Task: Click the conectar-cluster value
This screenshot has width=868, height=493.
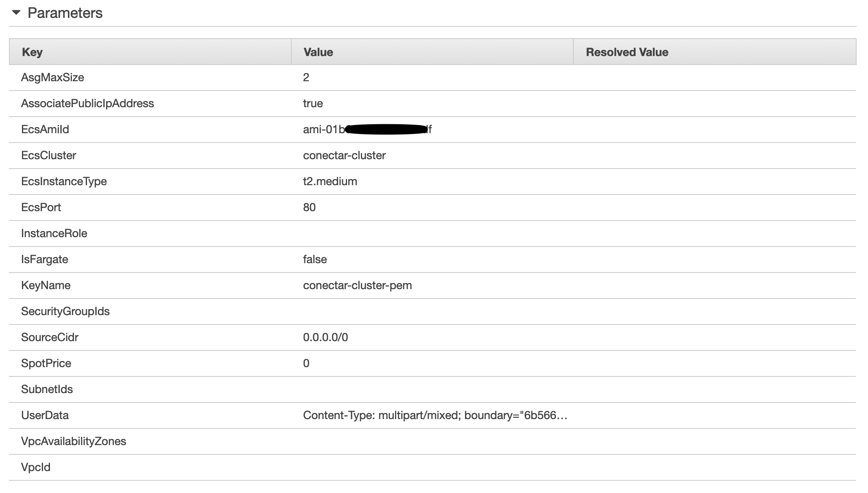Action: [345, 155]
